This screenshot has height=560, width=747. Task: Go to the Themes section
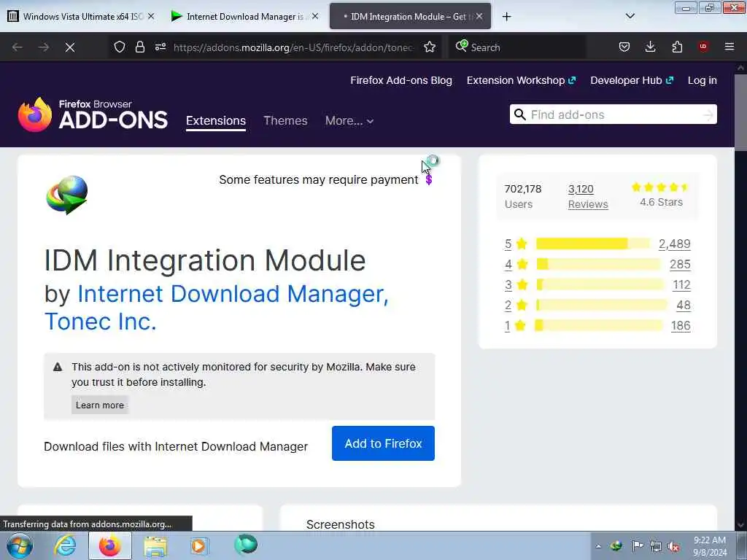285,121
